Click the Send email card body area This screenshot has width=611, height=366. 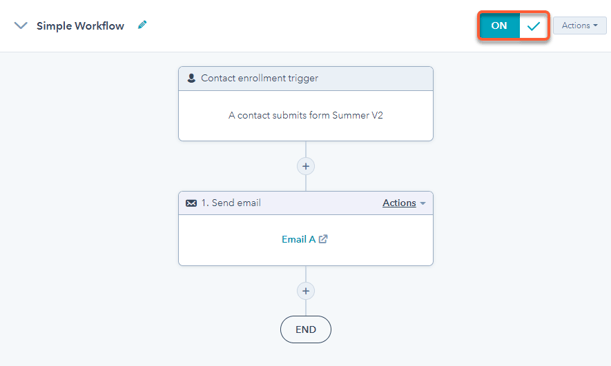(306, 240)
